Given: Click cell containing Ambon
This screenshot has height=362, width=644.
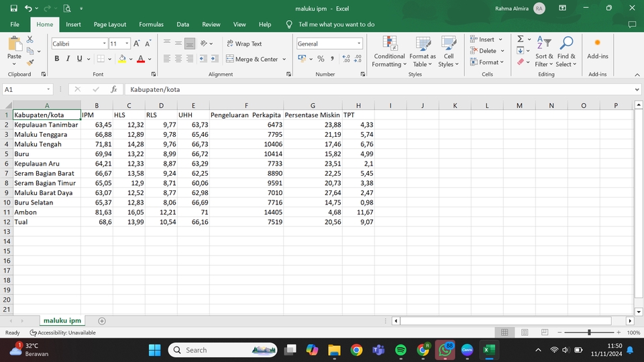Looking at the screenshot, I should [x=47, y=213].
